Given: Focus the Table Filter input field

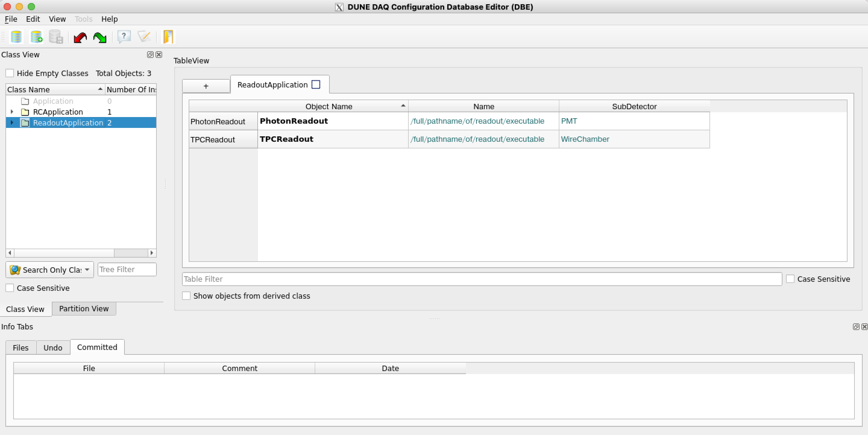Looking at the screenshot, I should pyautogui.click(x=482, y=279).
